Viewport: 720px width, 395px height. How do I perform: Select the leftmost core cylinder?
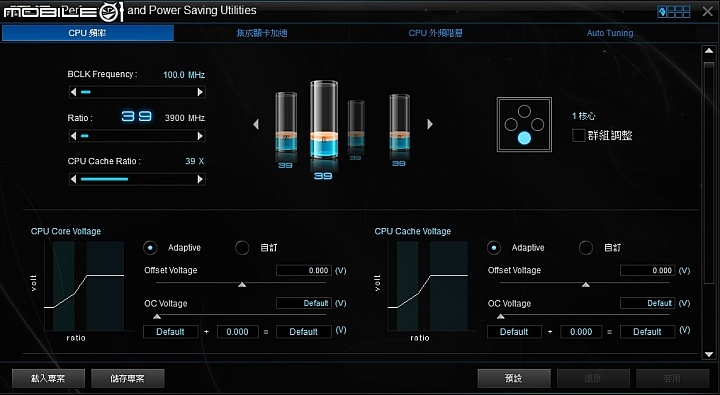[286, 122]
